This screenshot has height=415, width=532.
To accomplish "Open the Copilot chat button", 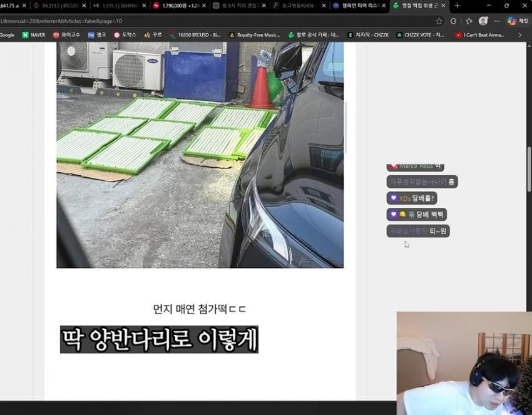I will click(518, 21).
